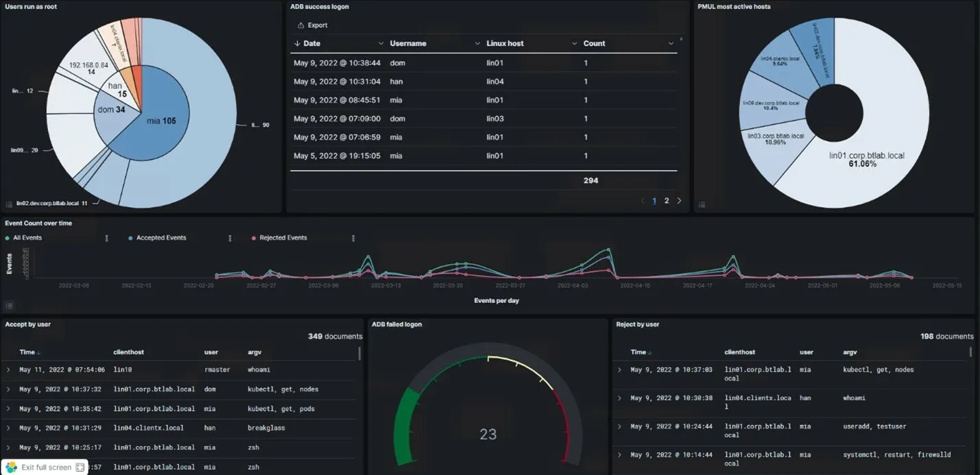Click 'May 5, 2022 @ 19:15:05' date cell
Viewport: 980px width, 475px height.
337,156
